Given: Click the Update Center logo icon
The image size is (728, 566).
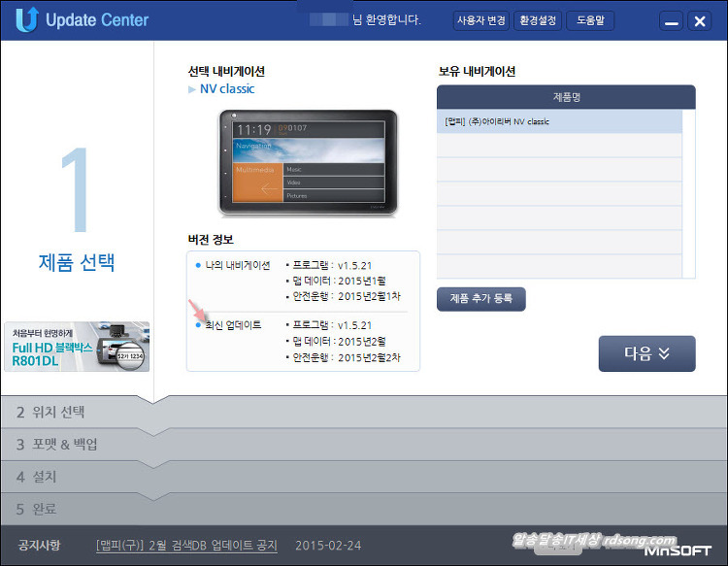Looking at the screenshot, I should tap(26, 20).
